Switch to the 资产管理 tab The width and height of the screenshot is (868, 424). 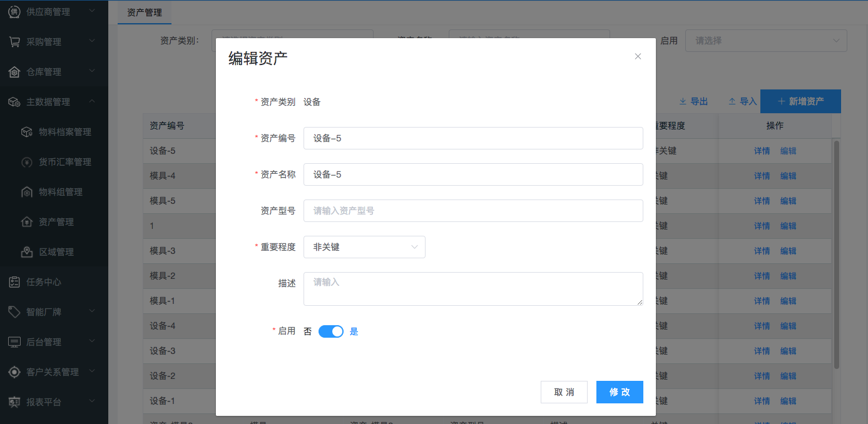click(144, 13)
